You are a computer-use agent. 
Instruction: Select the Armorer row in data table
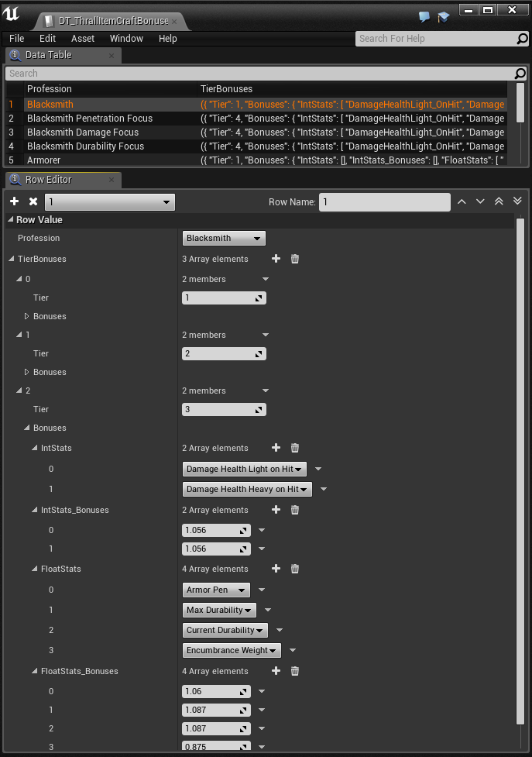tap(43, 160)
